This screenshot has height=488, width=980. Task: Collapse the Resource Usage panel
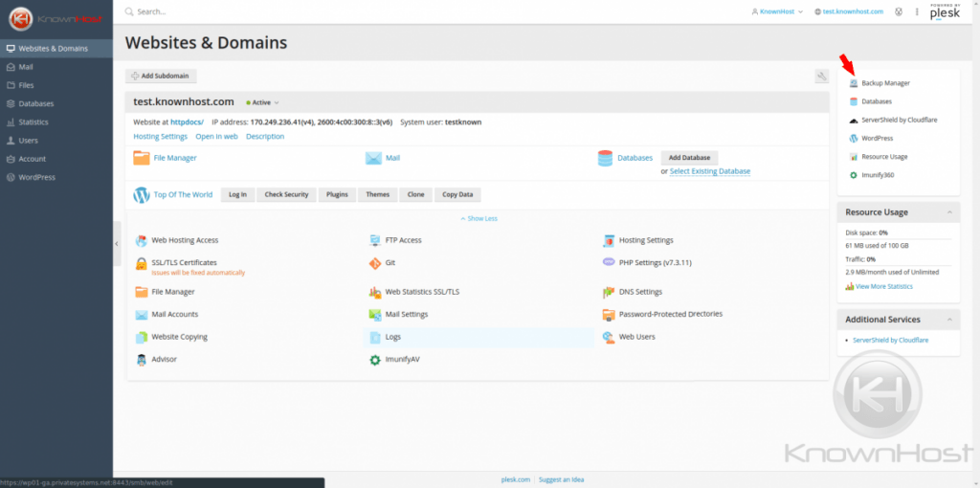point(949,212)
